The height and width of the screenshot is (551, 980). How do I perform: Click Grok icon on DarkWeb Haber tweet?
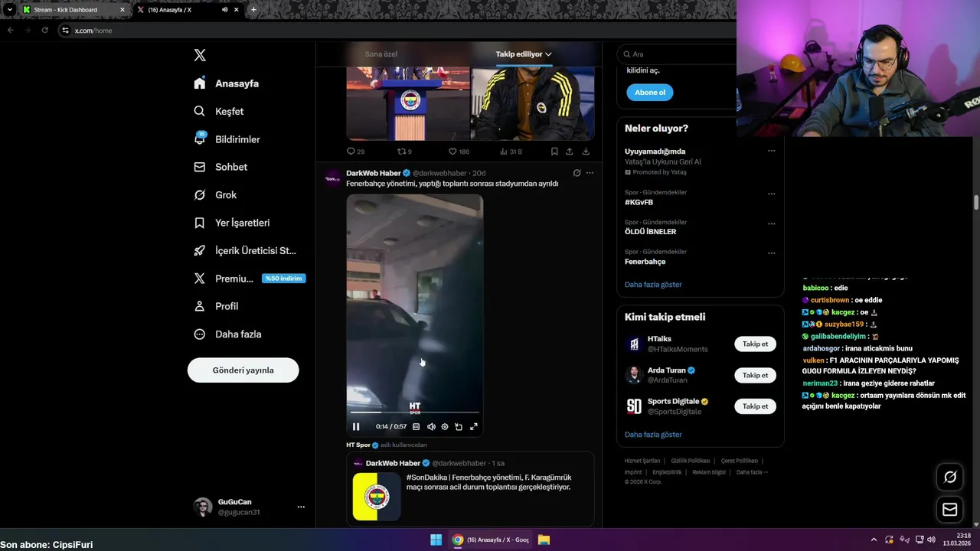point(577,173)
